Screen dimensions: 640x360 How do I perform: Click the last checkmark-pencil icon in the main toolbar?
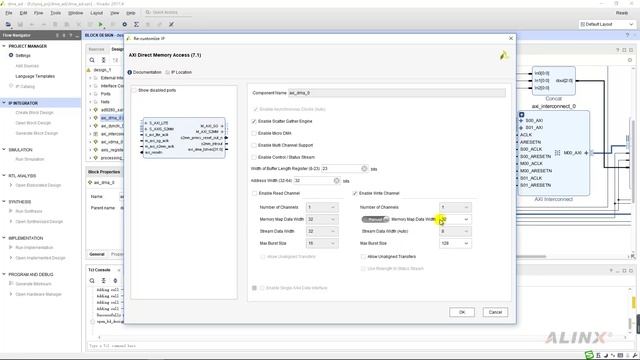coord(171,24)
